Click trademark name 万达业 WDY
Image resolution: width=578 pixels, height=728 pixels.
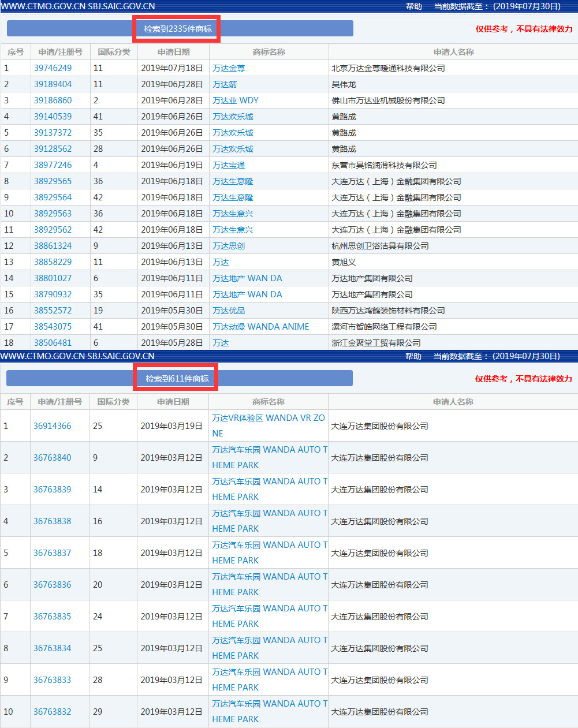[x=236, y=100]
